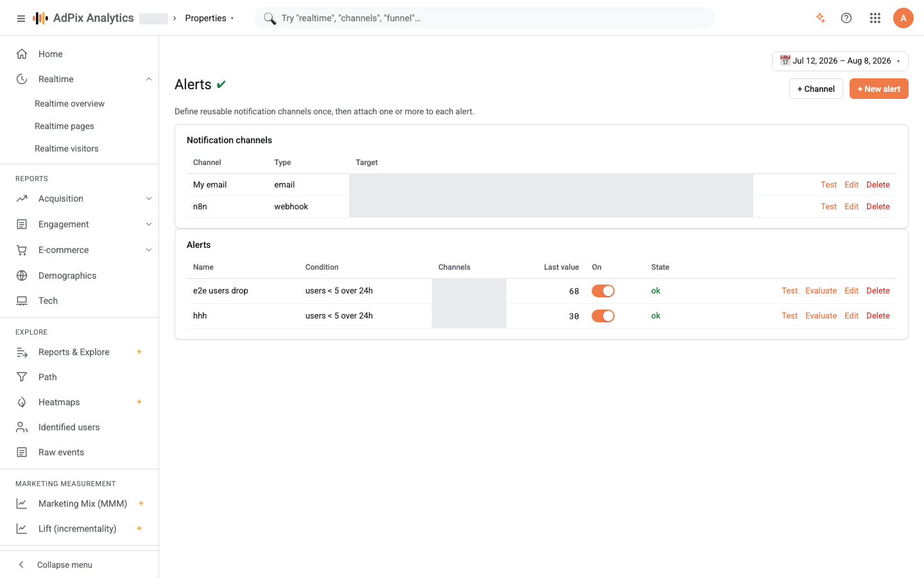Click the Identified users person icon

tap(22, 427)
